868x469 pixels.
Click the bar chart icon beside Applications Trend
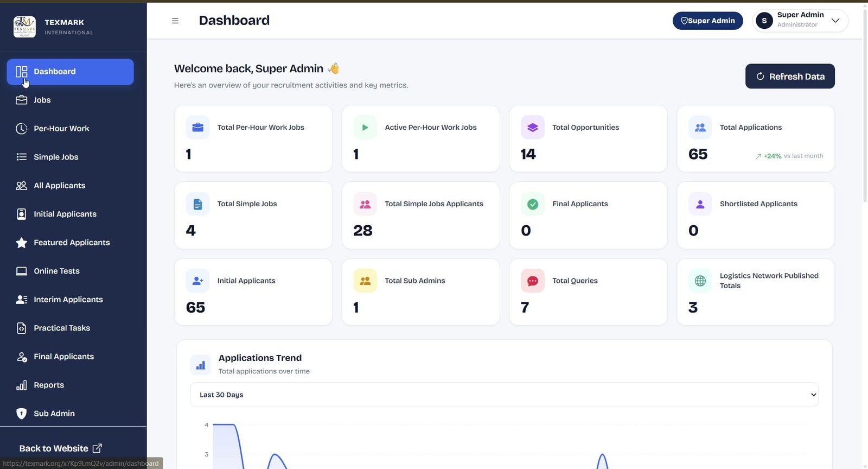(201, 365)
